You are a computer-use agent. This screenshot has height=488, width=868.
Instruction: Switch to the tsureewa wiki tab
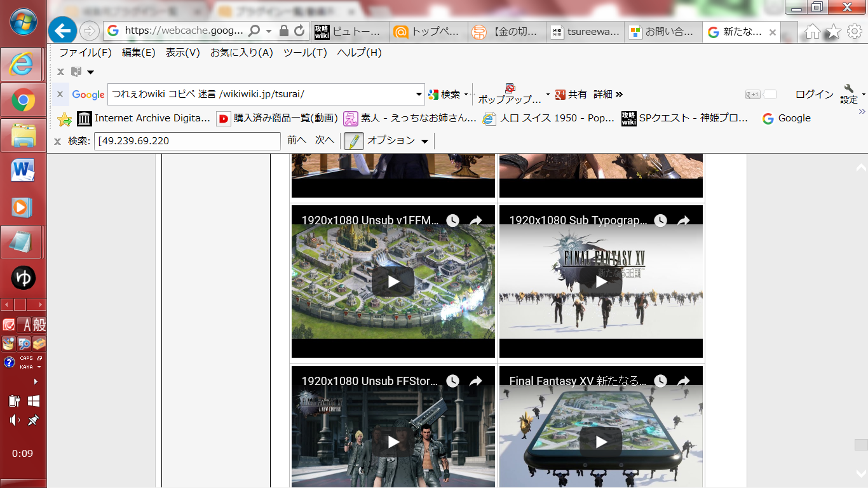pos(585,32)
